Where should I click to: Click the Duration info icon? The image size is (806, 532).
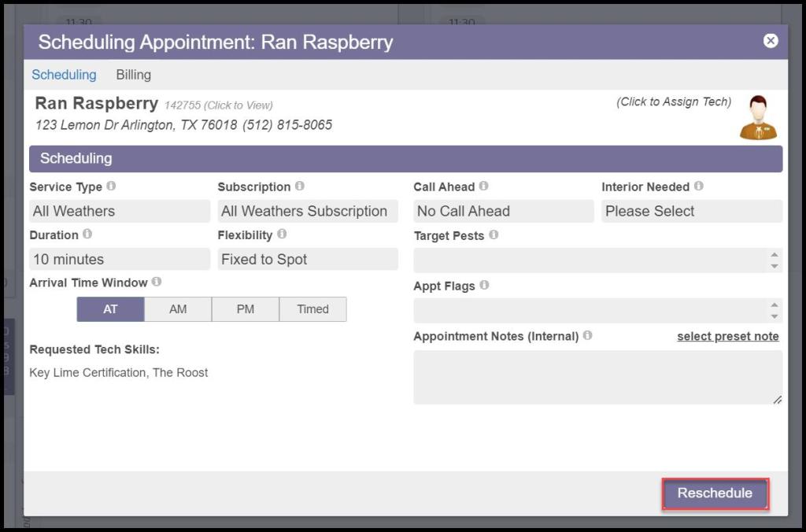pos(87,235)
